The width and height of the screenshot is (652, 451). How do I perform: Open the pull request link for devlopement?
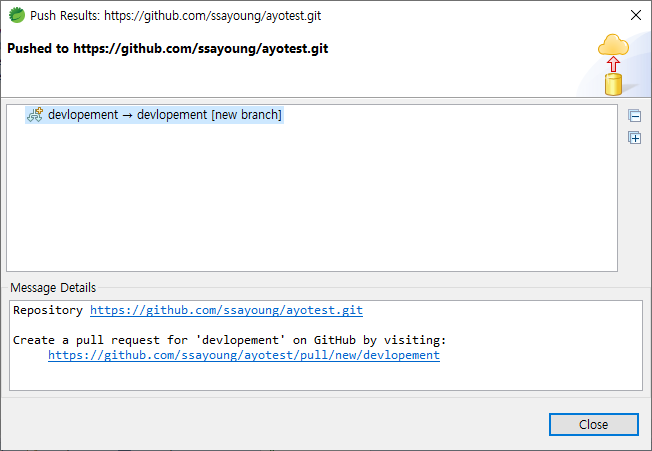tap(244, 355)
